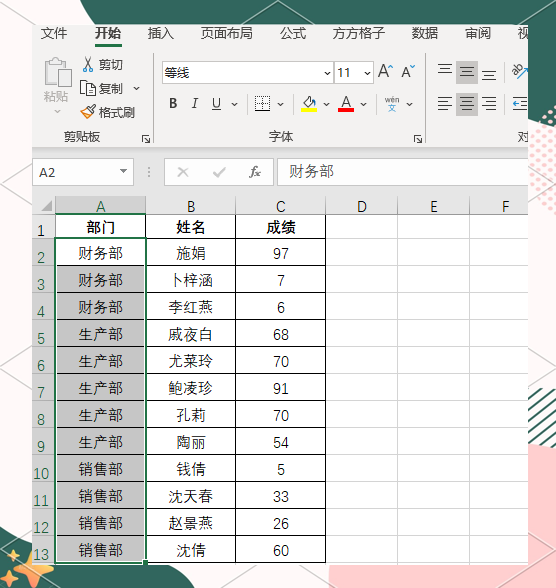Expand borders options arrow
Viewport: 556px width, 588px height.
(280, 104)
